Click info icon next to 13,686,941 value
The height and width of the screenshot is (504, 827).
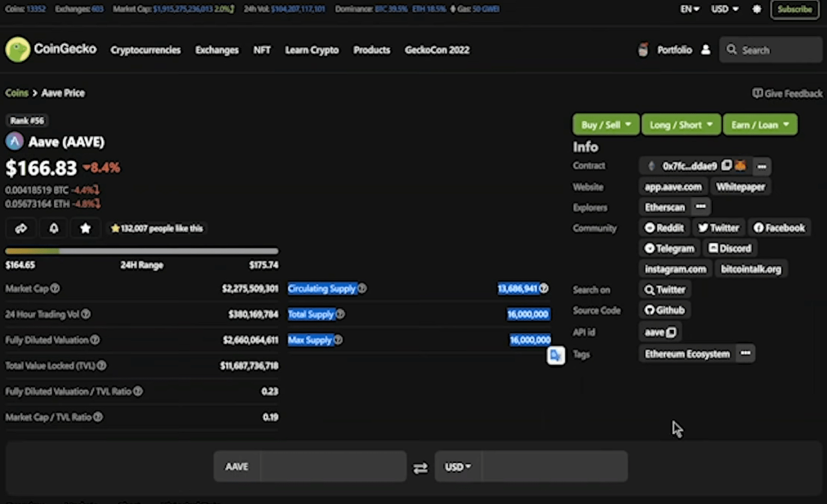pyautogui.click(x=544, y=288)
